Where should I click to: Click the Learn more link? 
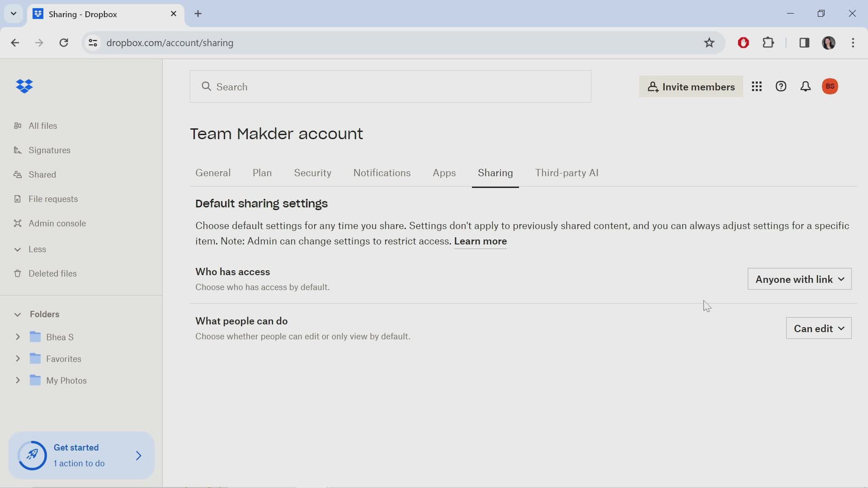pyautogui.click(x=481, y=241)
